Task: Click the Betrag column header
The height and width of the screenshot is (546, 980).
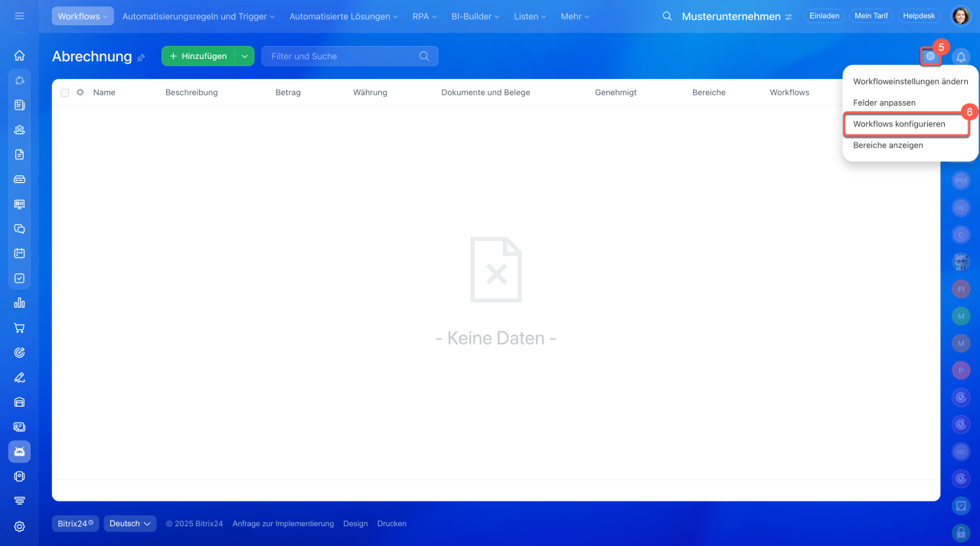Action: tap(288, 93)
